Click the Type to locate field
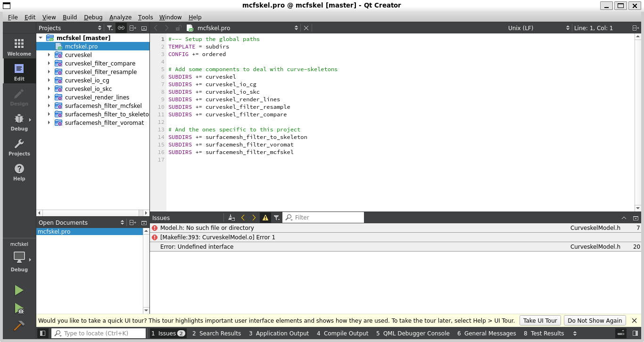 (x=99, y=333)
